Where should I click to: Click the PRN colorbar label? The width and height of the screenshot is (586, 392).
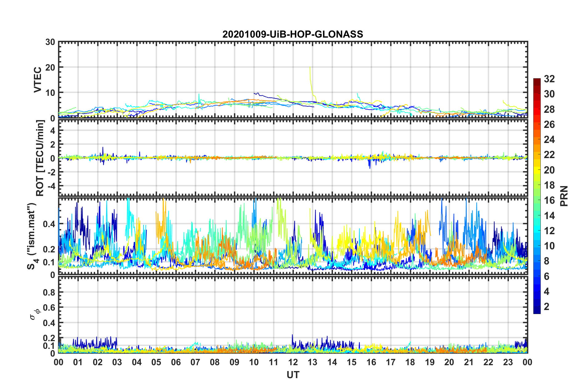(x=564, y=196)
